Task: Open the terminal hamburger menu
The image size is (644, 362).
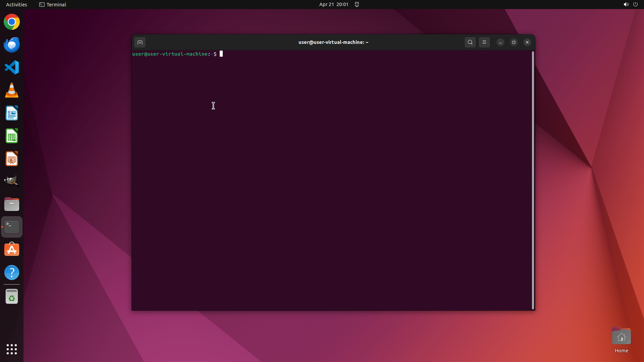Action: 484,42
